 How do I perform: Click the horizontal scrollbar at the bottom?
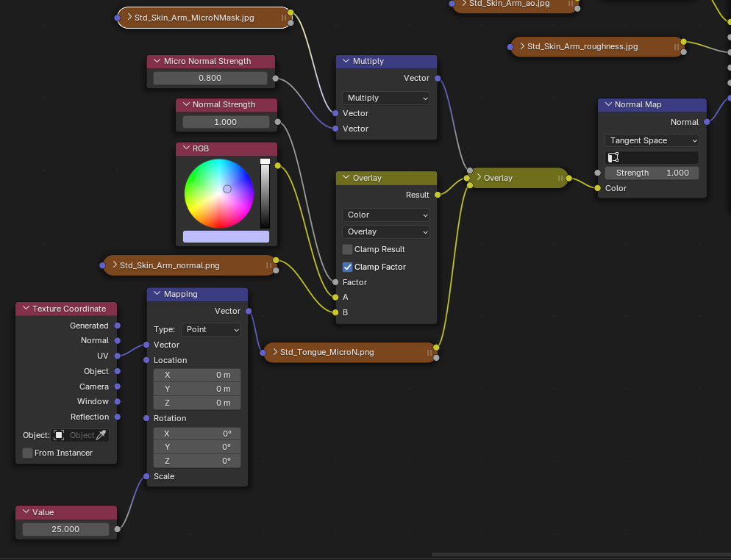tap(581, 554)
